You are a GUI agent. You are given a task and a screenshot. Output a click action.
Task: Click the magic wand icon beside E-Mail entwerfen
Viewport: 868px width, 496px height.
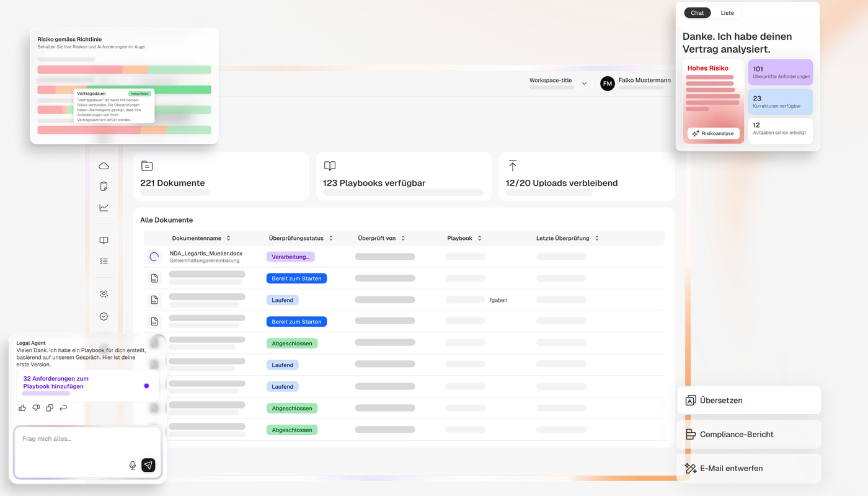691,469
